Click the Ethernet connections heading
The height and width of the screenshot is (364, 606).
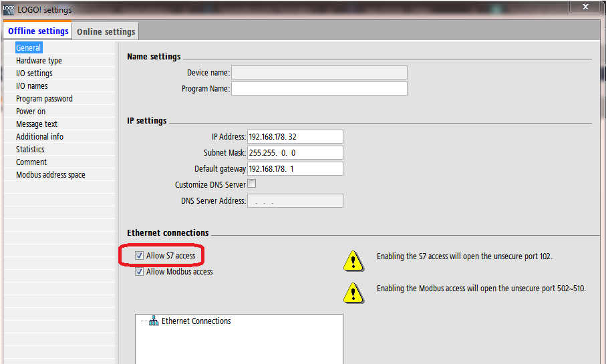click(x=168, y=232)
